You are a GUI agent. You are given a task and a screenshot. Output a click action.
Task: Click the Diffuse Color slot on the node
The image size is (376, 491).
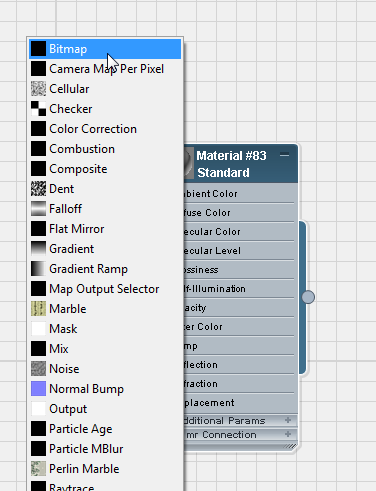239,213
